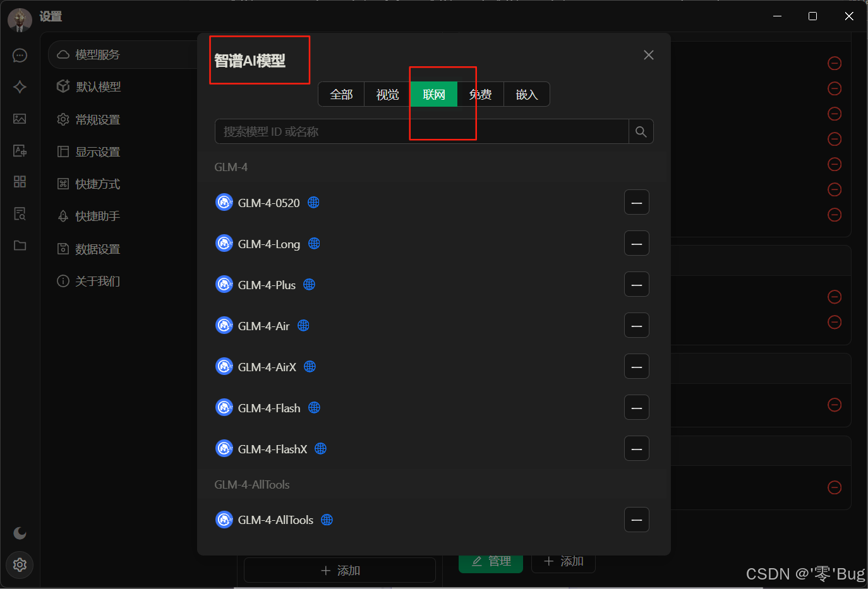Open 显示设置 settings page
The width and height of the screenshot is (868, 589).
click(97, 152)
